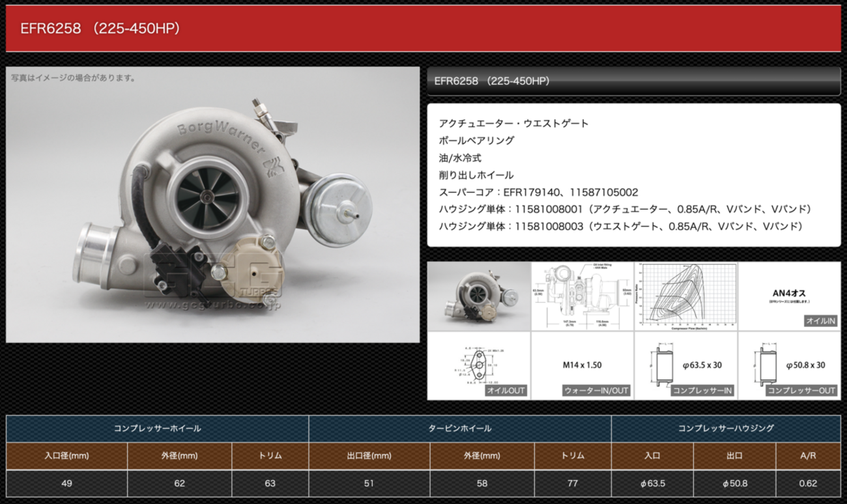The height and width of the screenshot is (504, 847).
Task: Click the コンプレッサーホイール table header
Action: tap(157, 428)
